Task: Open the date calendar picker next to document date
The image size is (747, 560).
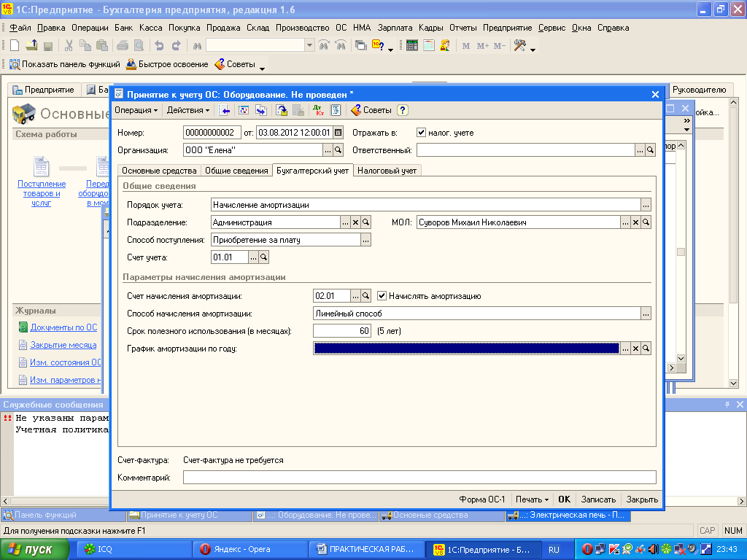Action: coord(338,133)
